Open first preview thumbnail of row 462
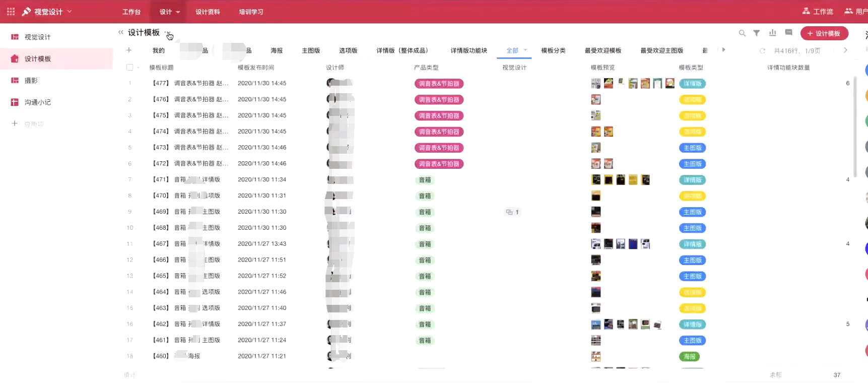The image size is (868, 387). 595,325
